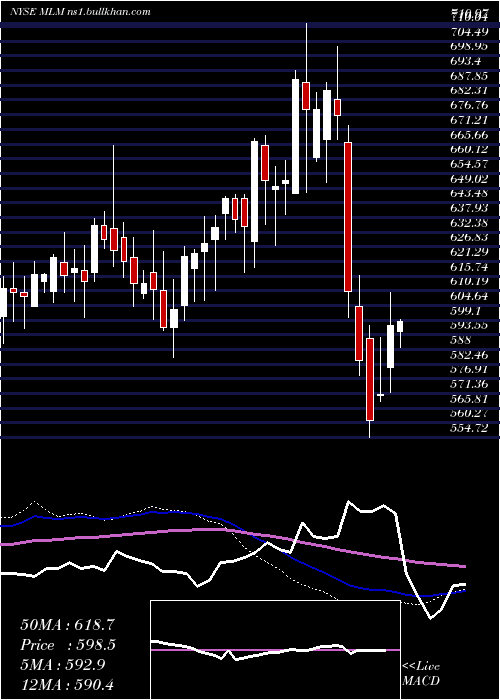Click the 643.48 price axis label
500x700 pixels.
[x=470, y=194]
